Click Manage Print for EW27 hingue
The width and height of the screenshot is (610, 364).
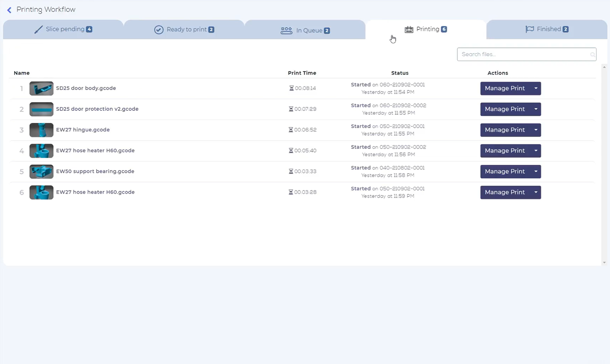coord(505,130)
